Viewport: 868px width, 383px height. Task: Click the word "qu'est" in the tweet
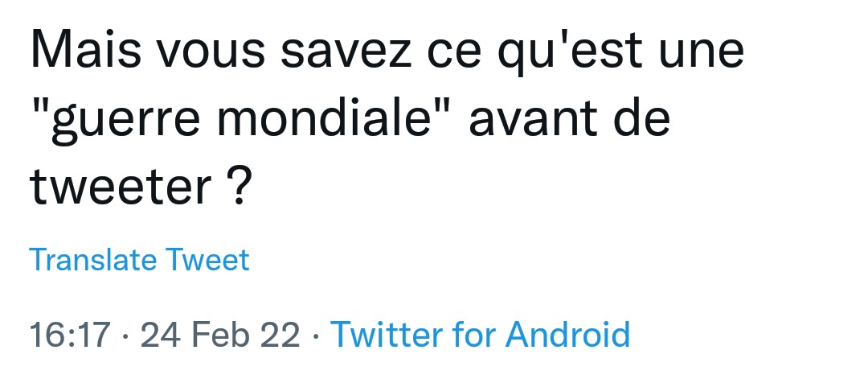[x=570, y=54]
